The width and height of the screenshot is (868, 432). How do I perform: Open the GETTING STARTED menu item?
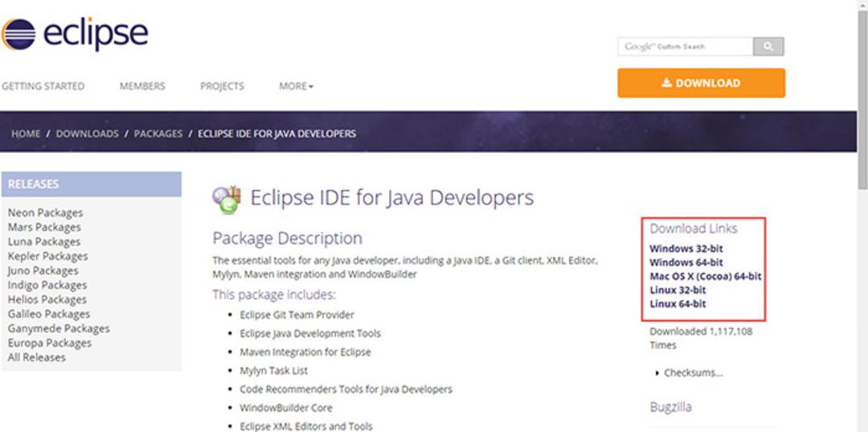(x=43, y=86)
